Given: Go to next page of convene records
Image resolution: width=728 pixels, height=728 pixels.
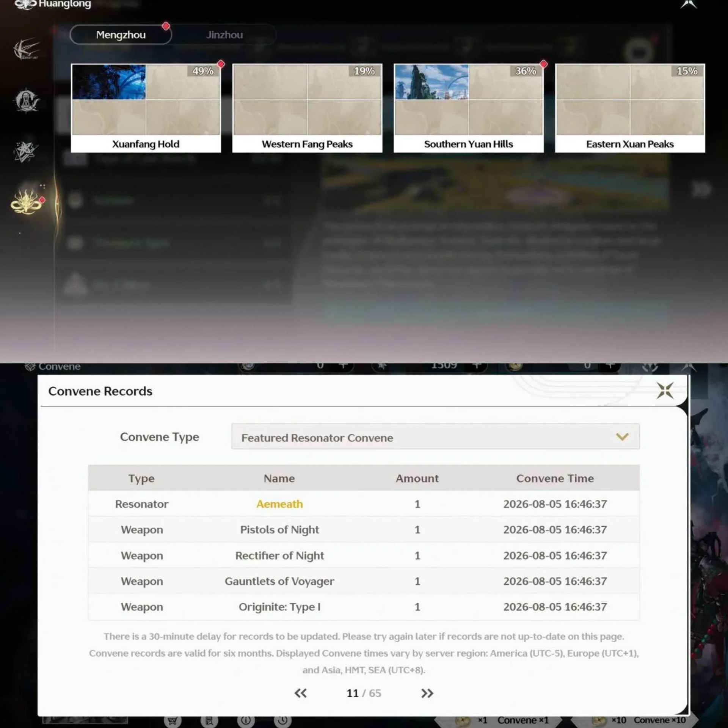Looking at the screenshot, I should 427,693.
